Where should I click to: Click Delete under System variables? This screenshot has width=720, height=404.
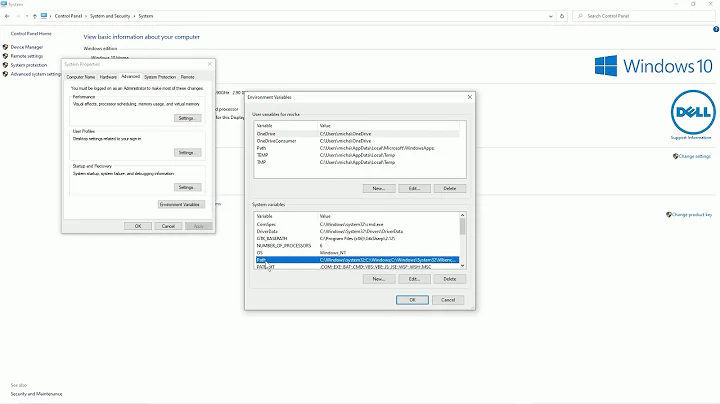point(450,279)
